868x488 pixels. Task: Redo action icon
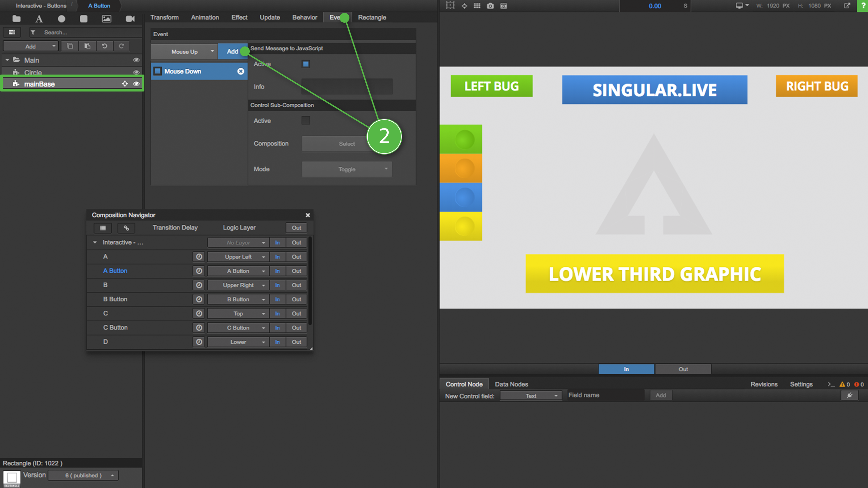coord(121,46)
